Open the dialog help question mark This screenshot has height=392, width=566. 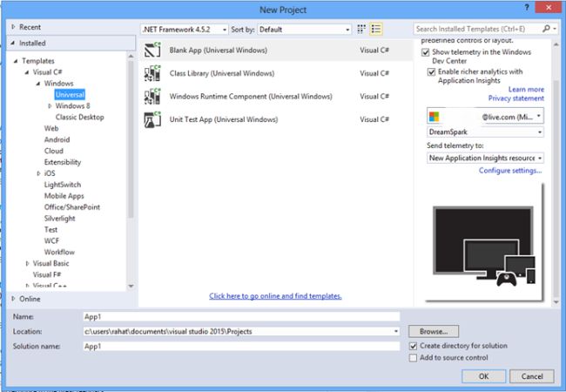(527, 7)
